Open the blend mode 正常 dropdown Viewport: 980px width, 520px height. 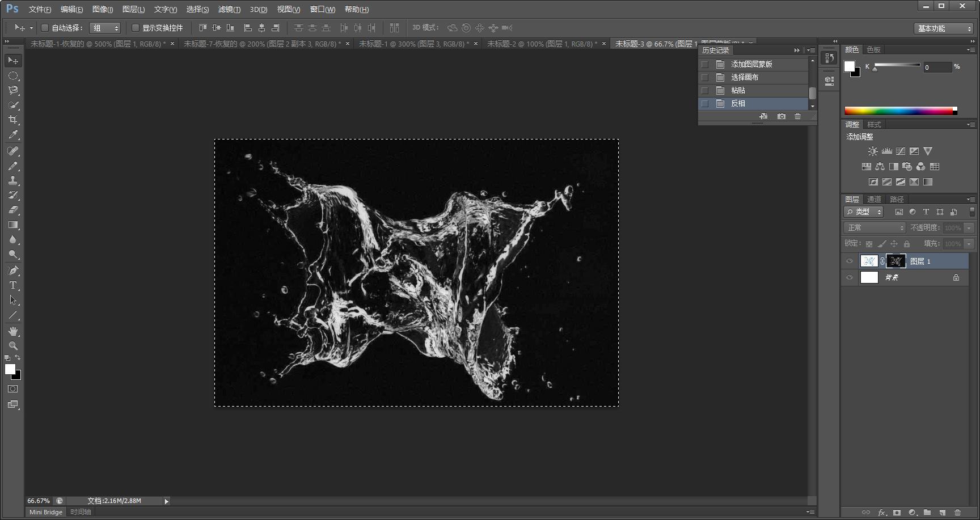coord(875,227)
